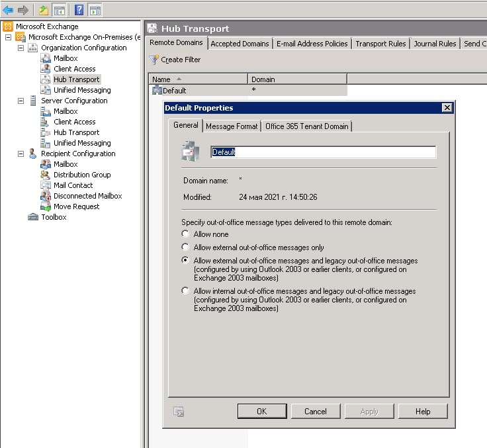
Task: Select Allow external out-of-office messages only
Action: (x=185, y=247)
